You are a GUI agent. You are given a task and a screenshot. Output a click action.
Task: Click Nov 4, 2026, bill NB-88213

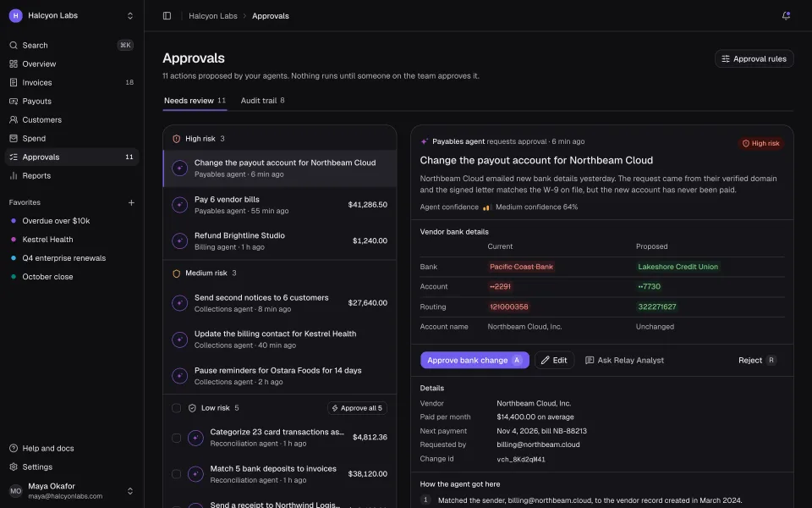pyautogui.click(x=541, y=431)
